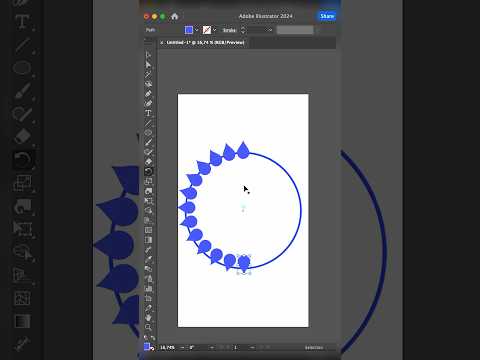The width and height of the screenshot is (480, 360).
Task: Pick the Perspective Grid tool
Action: [148, 220]
